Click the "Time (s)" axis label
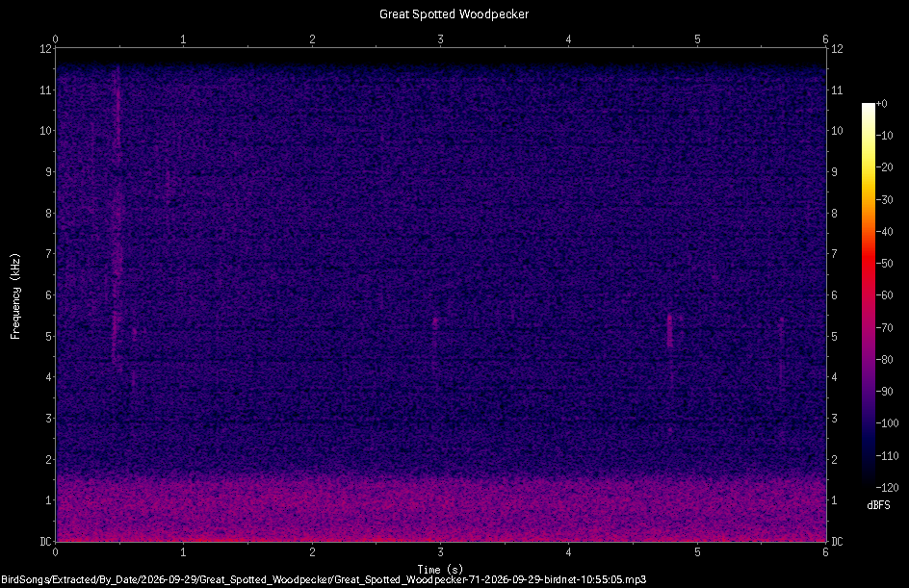This screenshot has width=909, height=588. click(x=440, y=570)
